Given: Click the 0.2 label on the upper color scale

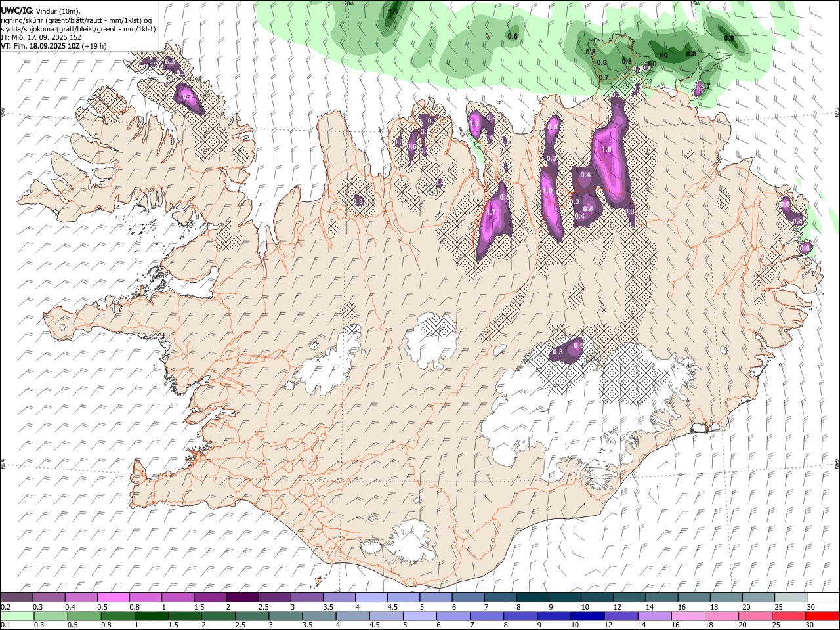Looking at the screenshot, I should (5, 607).
